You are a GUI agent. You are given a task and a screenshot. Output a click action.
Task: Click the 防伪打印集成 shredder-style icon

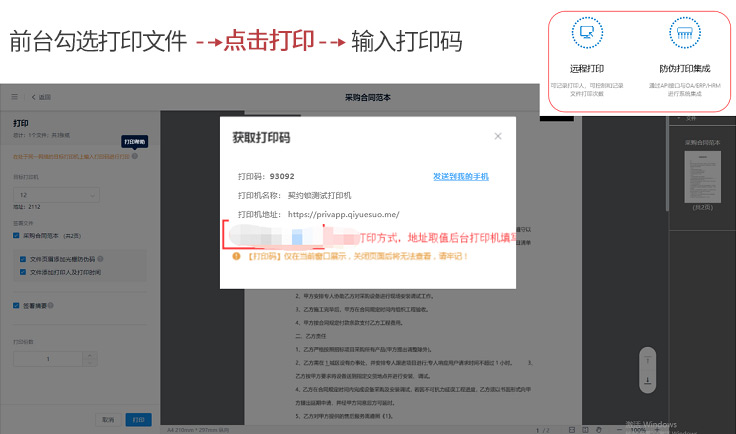tap(684, 34)
